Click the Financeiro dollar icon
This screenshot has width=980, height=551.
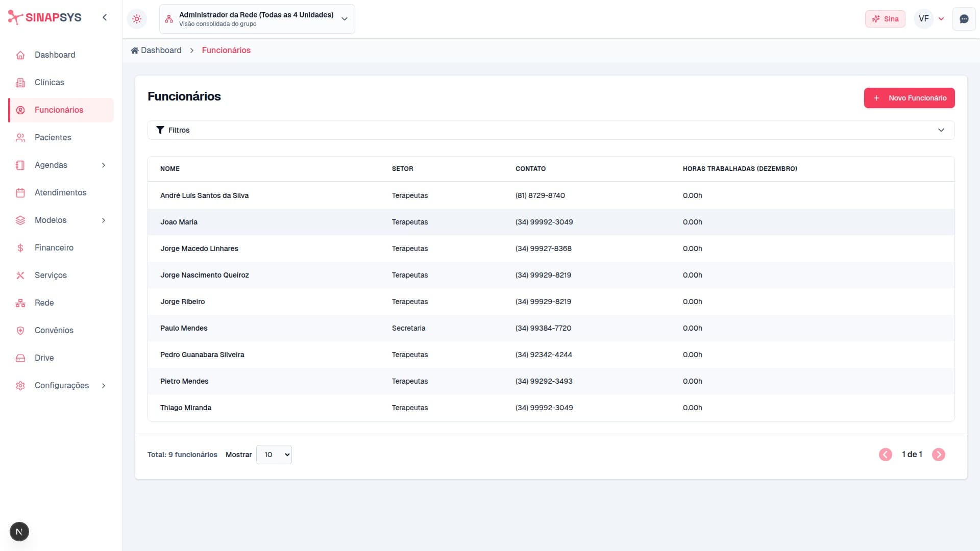pos(20,248)
